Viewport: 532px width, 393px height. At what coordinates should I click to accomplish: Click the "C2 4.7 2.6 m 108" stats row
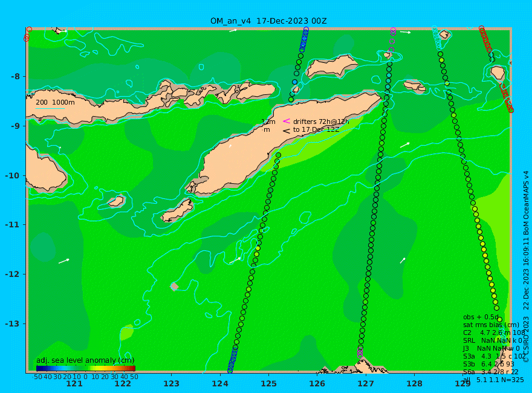(494, 333)
